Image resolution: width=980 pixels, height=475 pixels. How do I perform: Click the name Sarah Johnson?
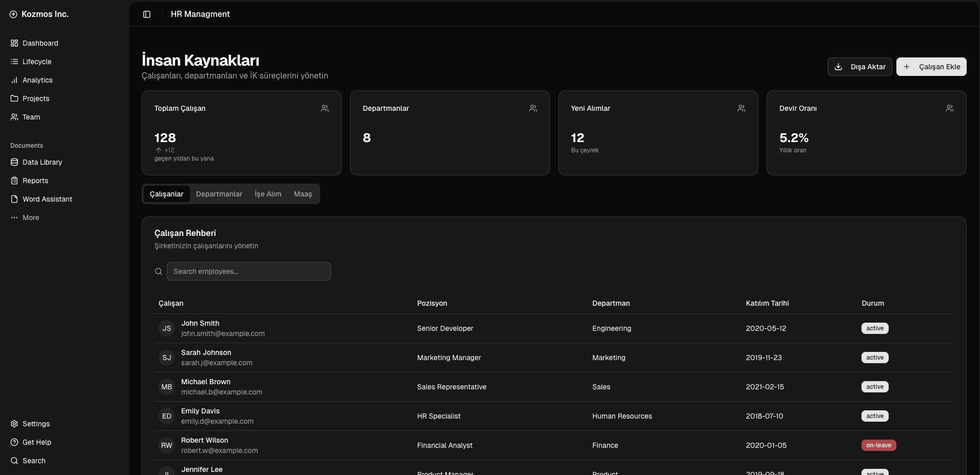(x=206, y=352)
